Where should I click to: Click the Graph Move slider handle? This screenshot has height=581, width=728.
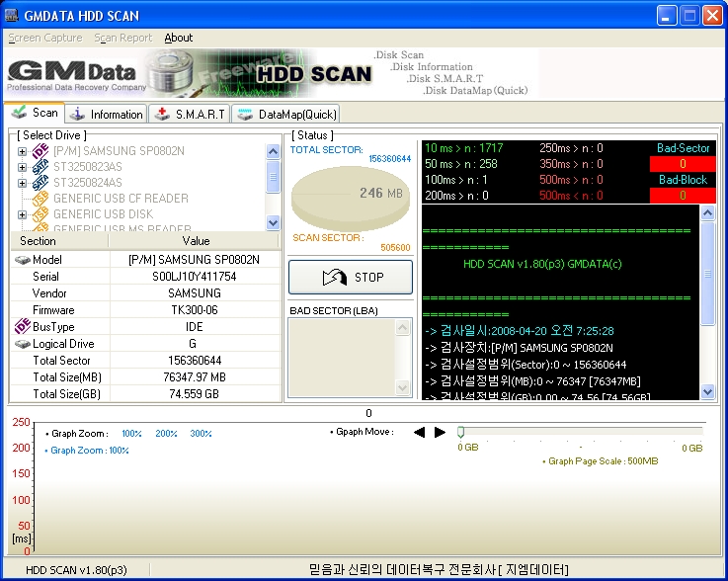tap(460, 432)
